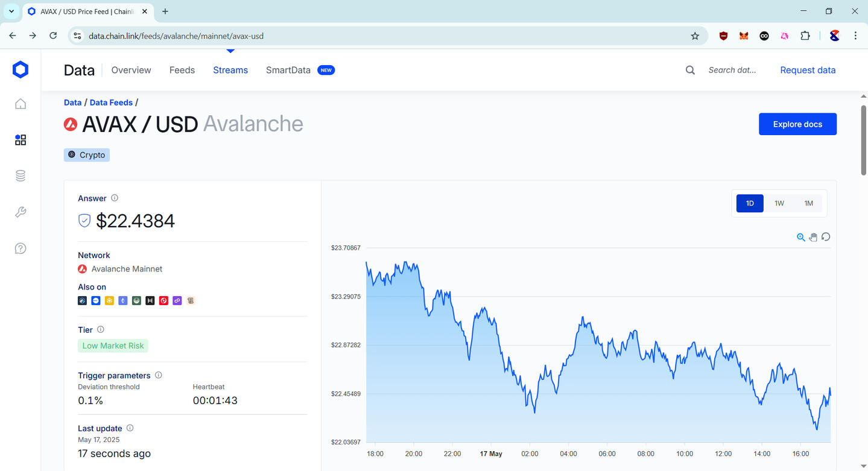Open the browser profile avatar
The image size is (868, 471).
click(x=835, y=36)
